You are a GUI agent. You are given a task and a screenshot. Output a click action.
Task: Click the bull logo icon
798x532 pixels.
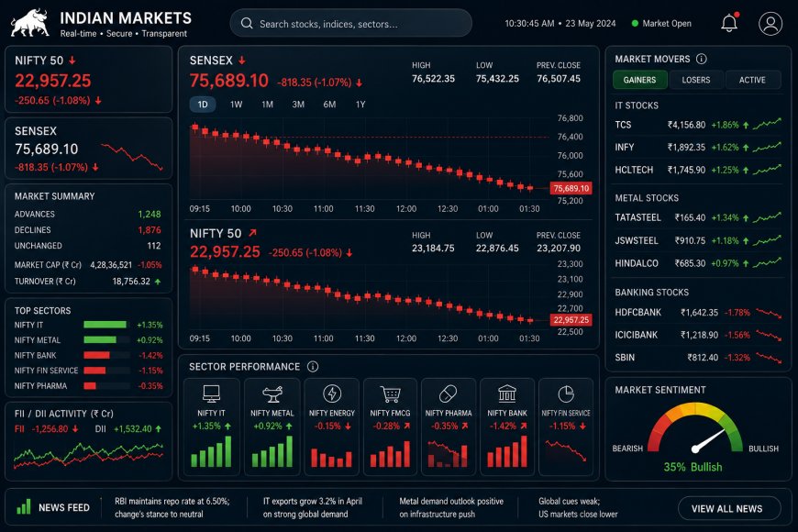pos(30,24)
